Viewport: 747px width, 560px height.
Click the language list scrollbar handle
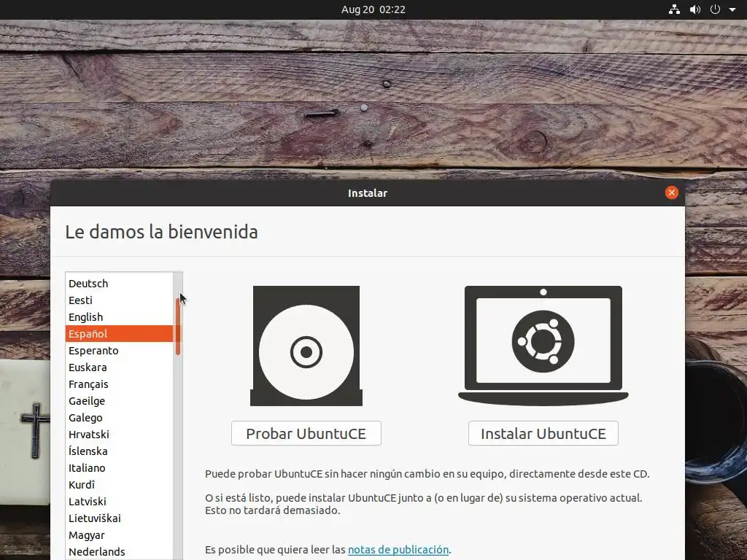click(178, 326)
